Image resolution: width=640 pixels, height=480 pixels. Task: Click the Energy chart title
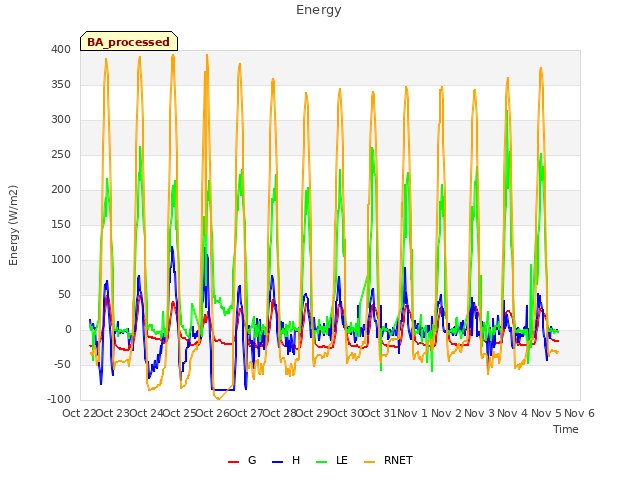coord(319,10)
